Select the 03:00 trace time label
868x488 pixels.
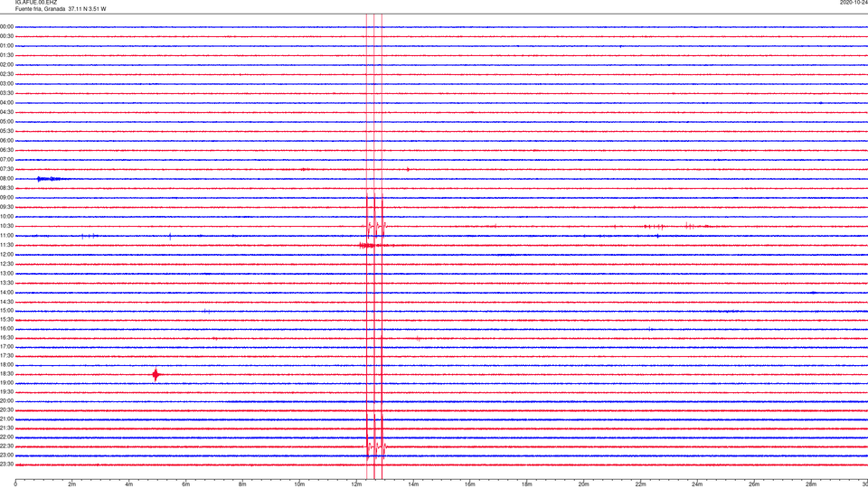click(6, 83)
